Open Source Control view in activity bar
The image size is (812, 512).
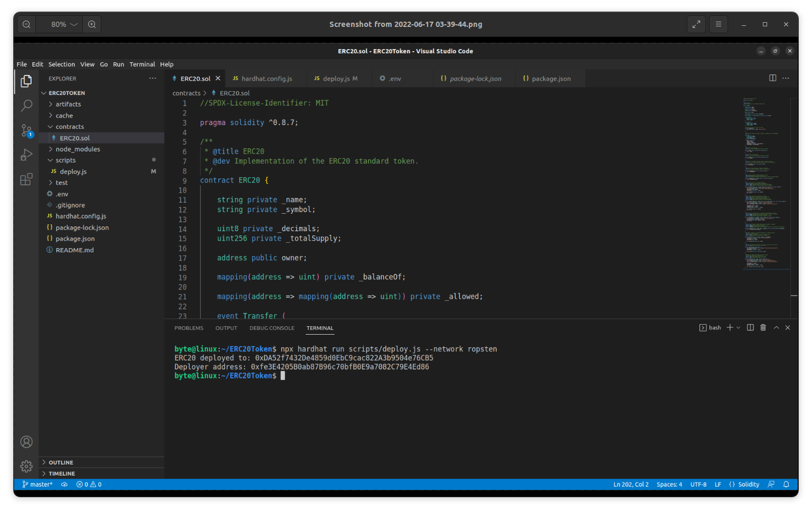tap(26, 130)
